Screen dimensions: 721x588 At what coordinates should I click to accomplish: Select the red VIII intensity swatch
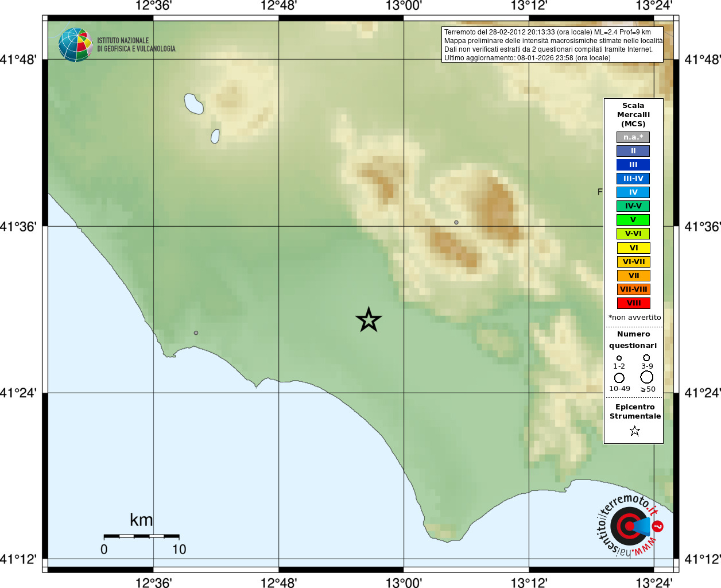(633, 303)
